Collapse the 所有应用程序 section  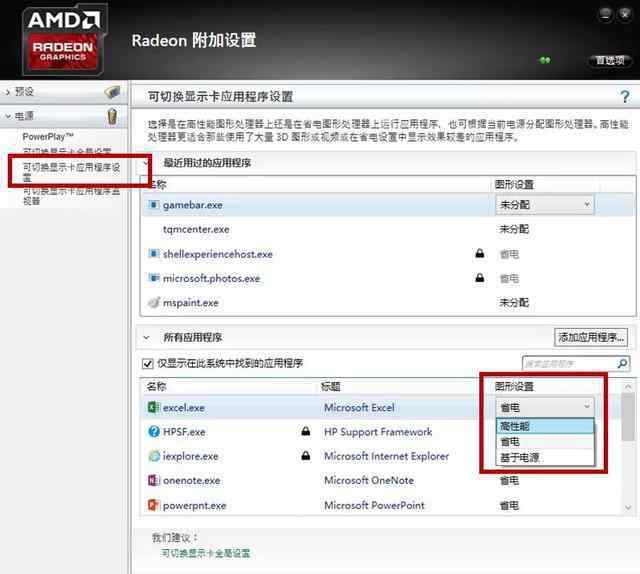coord(146,338)
